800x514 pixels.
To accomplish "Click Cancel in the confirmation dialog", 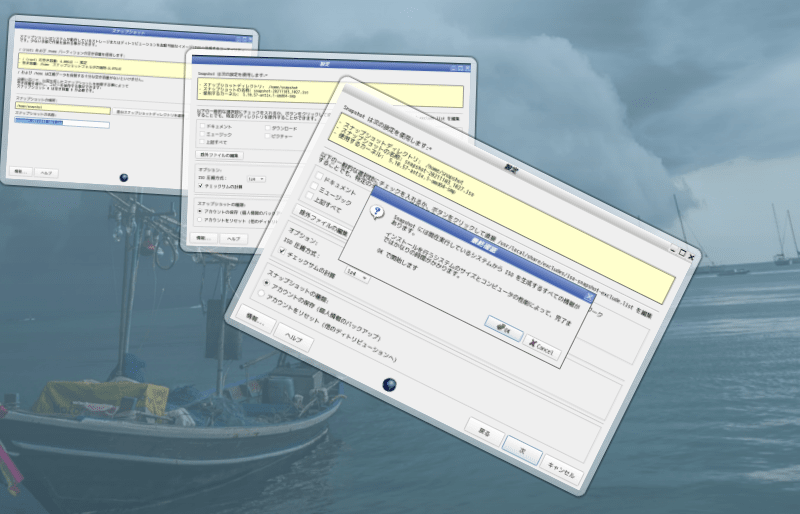I will click(541, 348).
